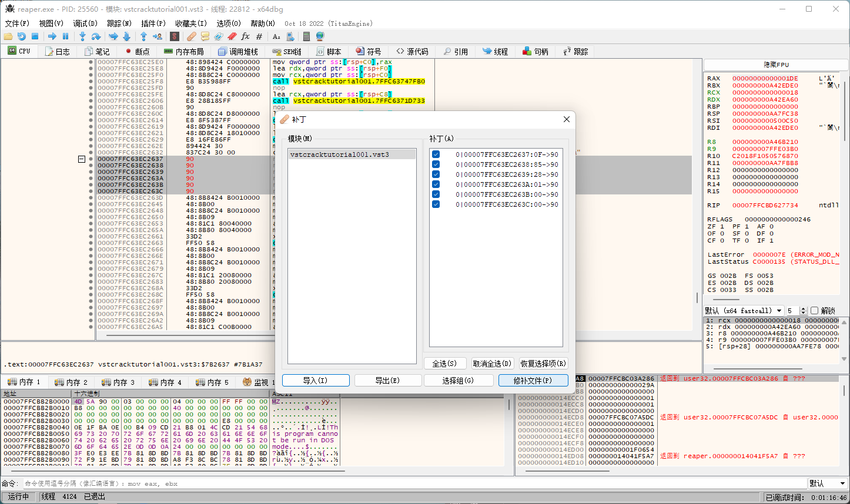Open the calculator toolbar icon

[306, 36]
